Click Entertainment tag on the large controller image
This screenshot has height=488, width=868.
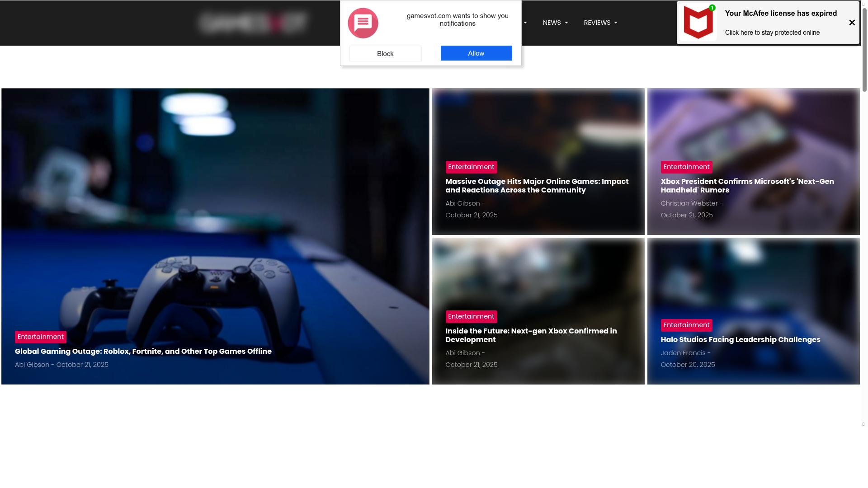(x=41, y=337)
